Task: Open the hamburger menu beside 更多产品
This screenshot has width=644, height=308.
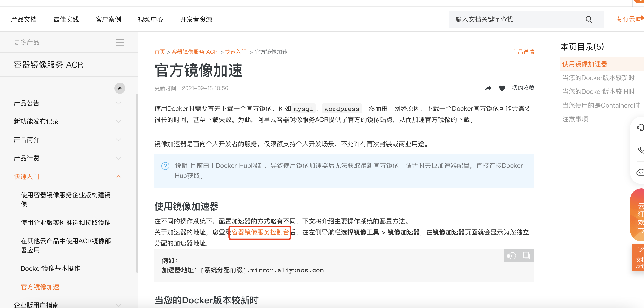Action: [120, 42]
